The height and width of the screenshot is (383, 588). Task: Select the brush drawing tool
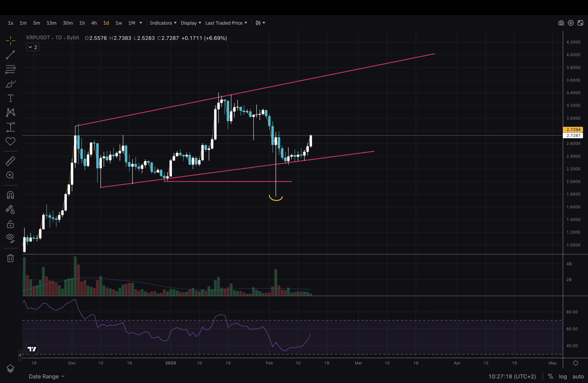(x=11, y=84)
